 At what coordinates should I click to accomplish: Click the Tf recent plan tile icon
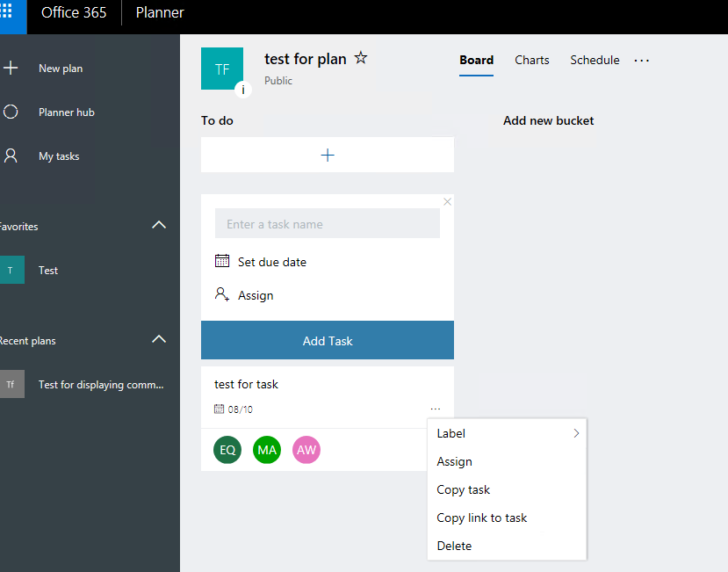[11, 384]
